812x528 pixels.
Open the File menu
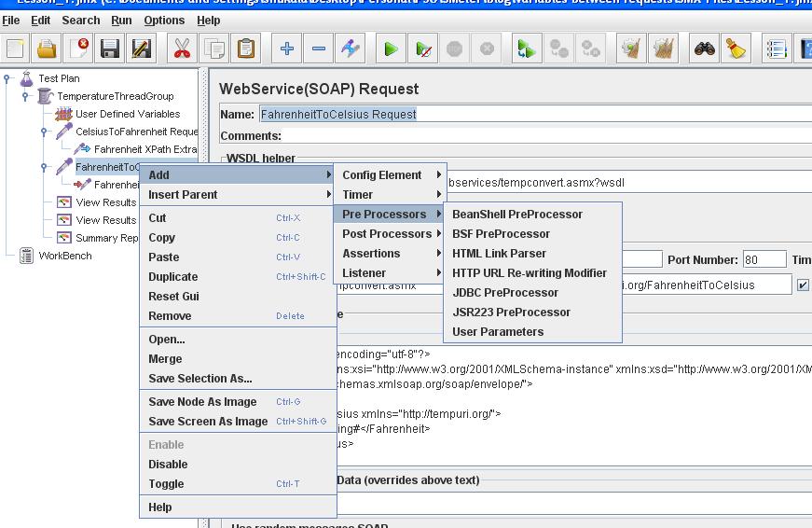[x=11, y=21]
